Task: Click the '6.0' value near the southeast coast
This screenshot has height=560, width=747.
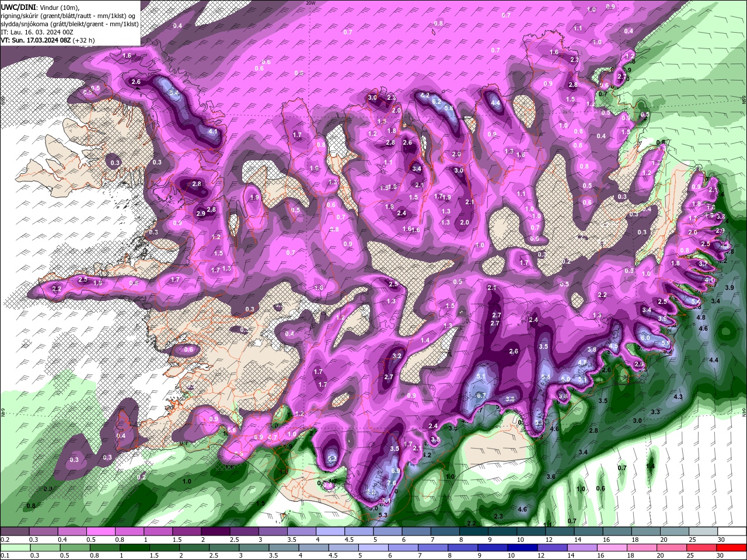Action: 645,338
